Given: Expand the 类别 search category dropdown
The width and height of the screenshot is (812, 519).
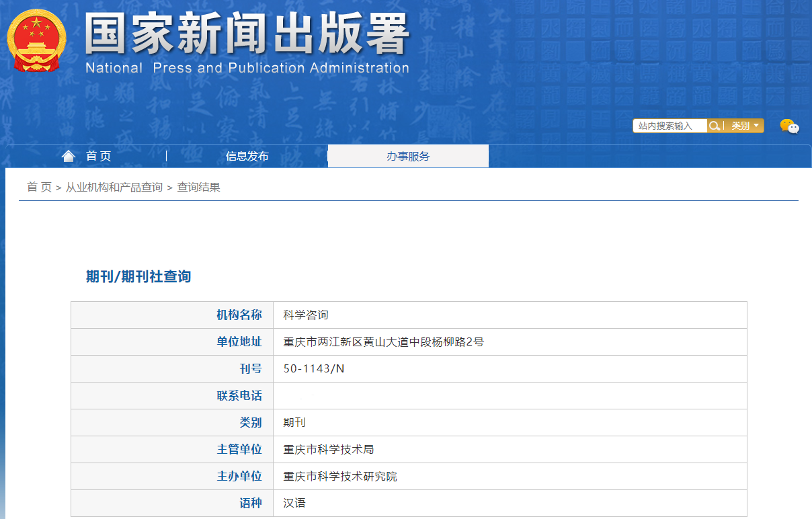Looking at the screenshot, I should pos(745,126).
